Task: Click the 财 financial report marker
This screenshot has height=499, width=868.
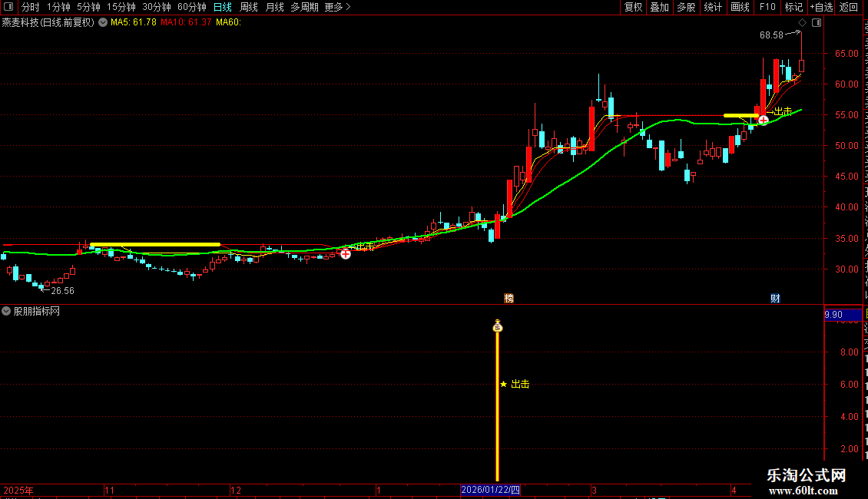Action: 775,298
